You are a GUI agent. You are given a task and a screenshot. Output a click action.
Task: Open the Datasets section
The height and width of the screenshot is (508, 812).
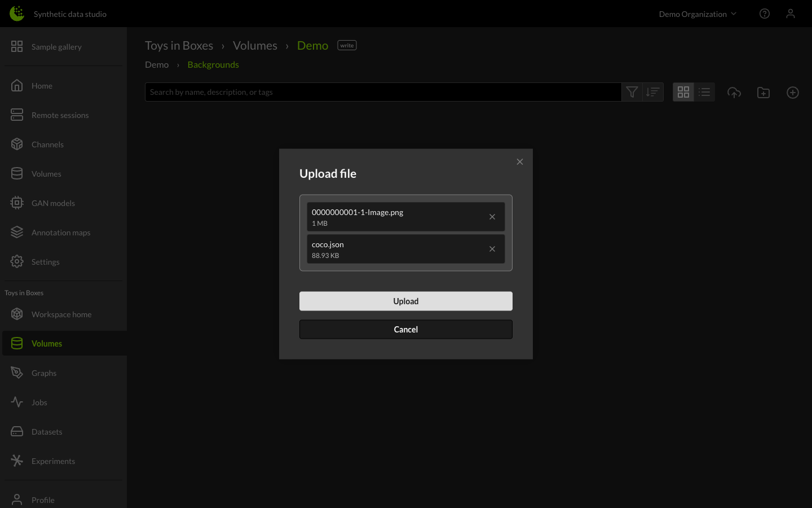click(47, 431)
